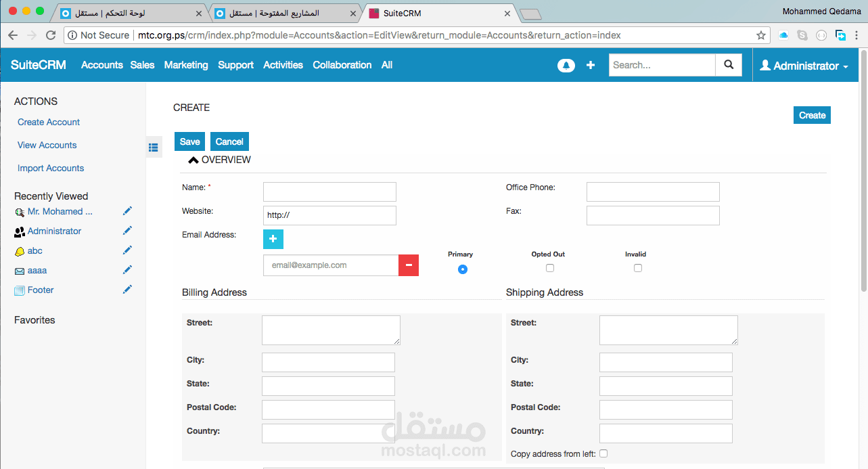This screenshot has width=868, height=469.
Task: Check the Opted Out checkbox
Action: (x=550, y=268)
